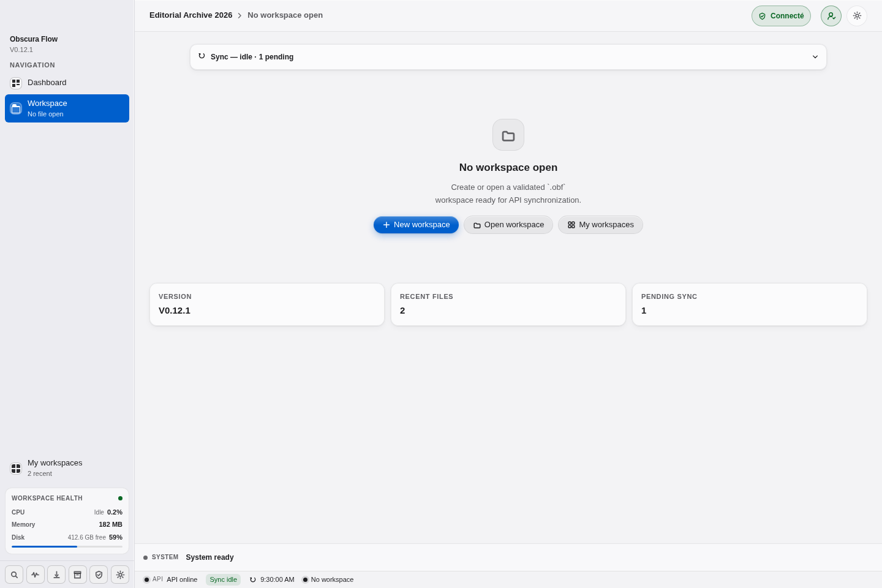882x588 pixels.
Task: Click the shield check icon in sidebar footer
Action: pos(99,575)
